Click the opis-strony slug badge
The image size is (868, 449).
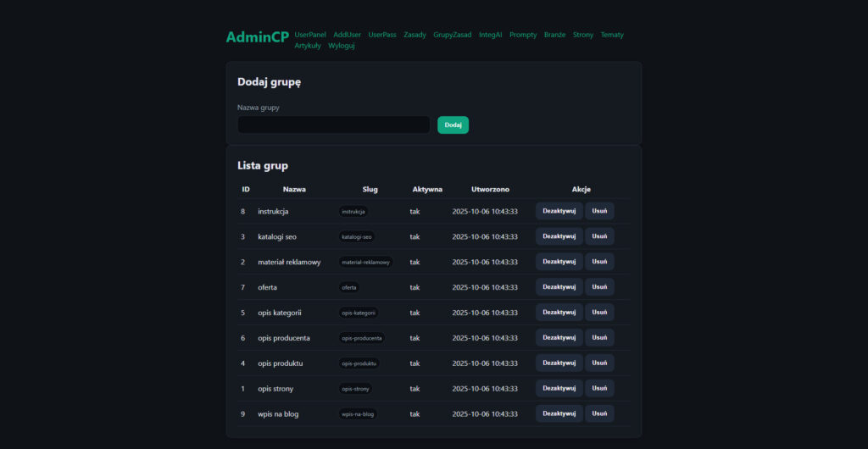(355, 389)
